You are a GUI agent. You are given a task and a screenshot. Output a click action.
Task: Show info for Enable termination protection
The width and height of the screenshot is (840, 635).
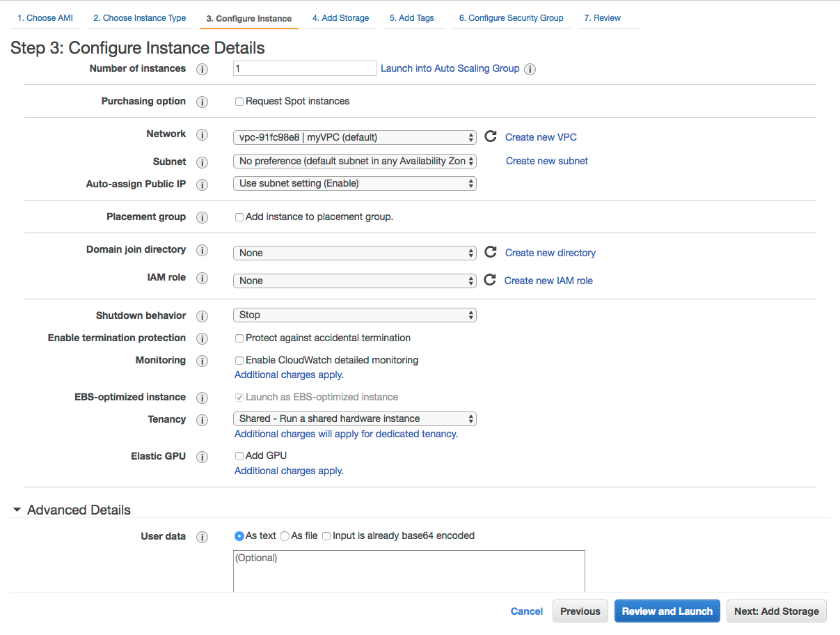(203, 338)
